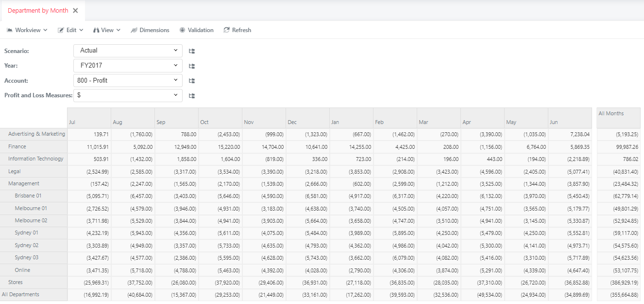Viewport: 644px width, 304px height.
Task: Open the tree selector beside Profit and Loss Measures
Action: coord(191,95)
